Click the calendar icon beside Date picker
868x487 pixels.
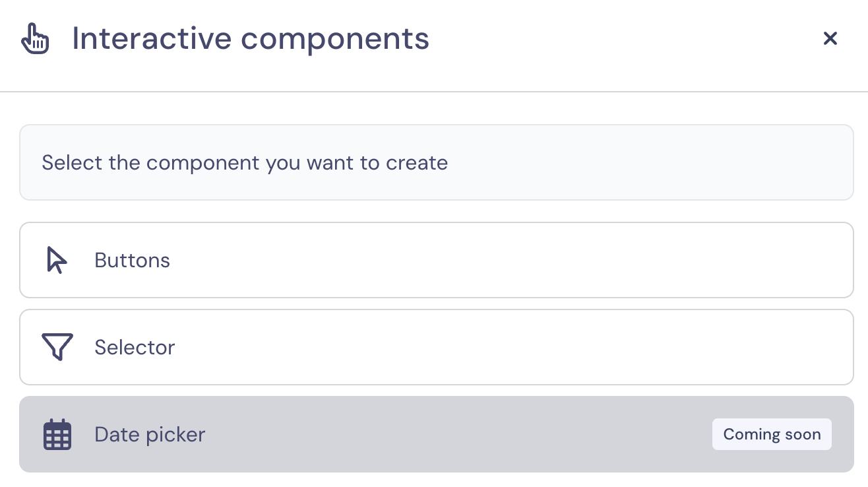(x=57, y=434)
